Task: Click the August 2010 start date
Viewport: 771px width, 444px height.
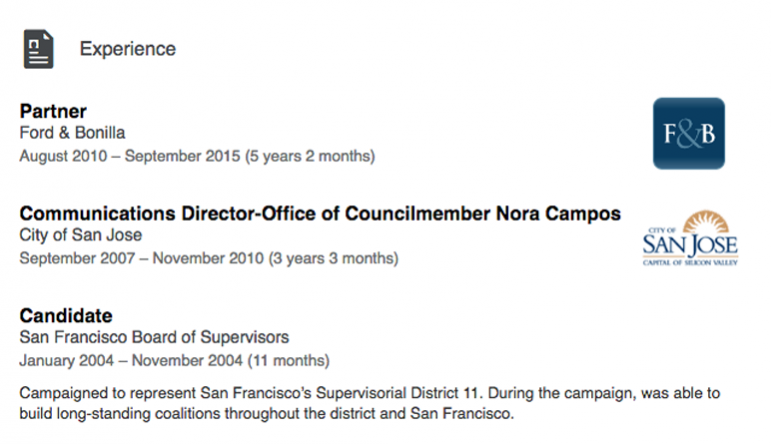Action: click(63, 156)
